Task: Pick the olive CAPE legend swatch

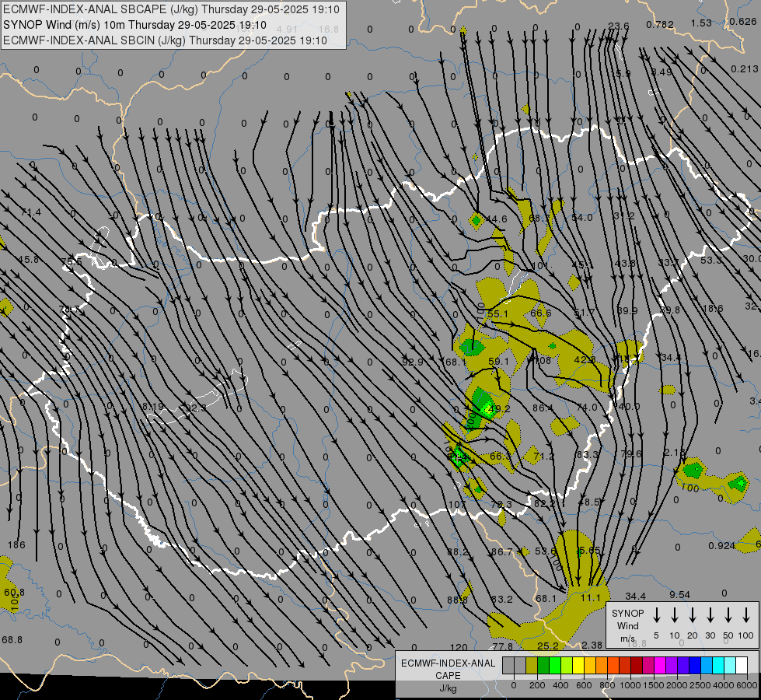Action: 532,666
